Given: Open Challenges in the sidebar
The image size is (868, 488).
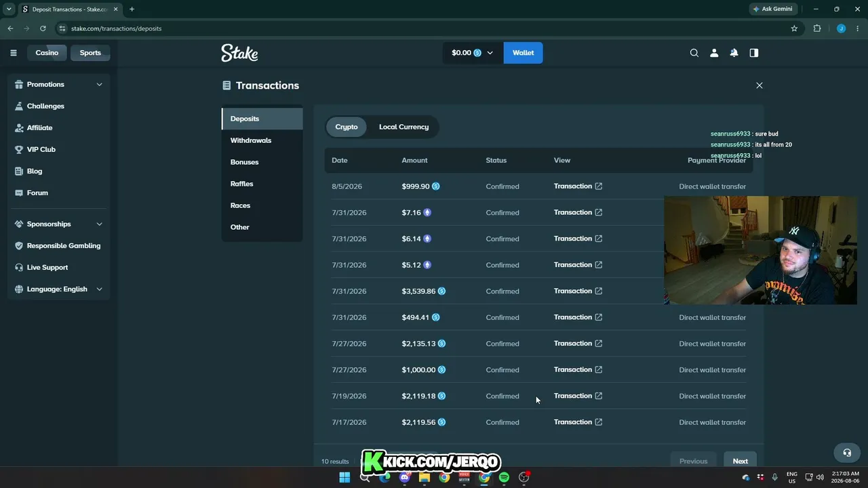Looking at the screenshot, I should pyautogui.click(x=45, y=106).
